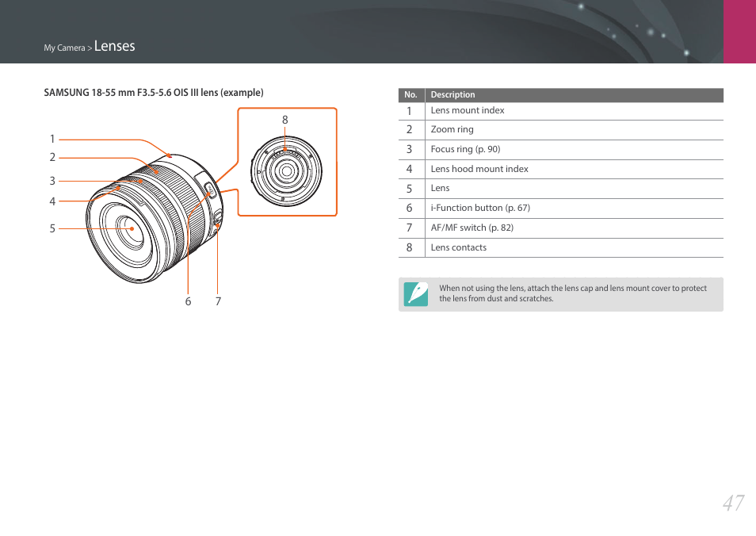Click the 'No.' table header

(x=410, y=94)
